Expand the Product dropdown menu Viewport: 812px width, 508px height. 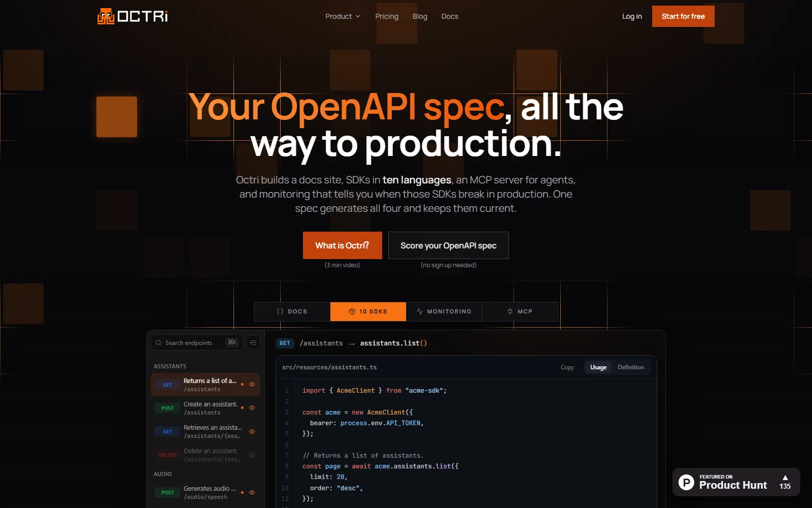[343, 16]
